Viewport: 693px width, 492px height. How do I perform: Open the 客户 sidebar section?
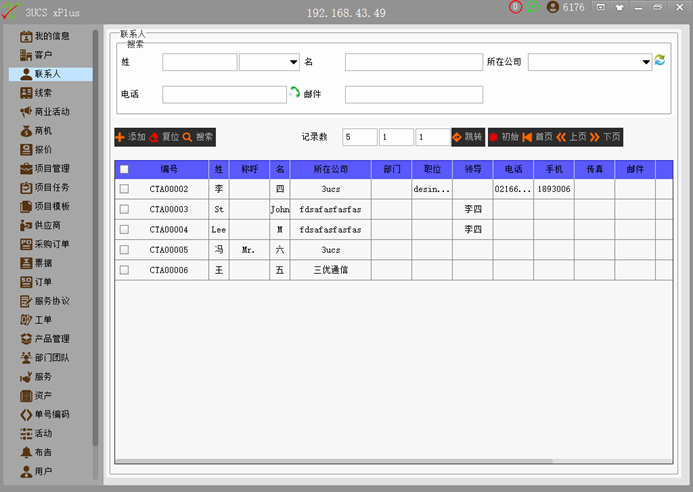(36, 55)
